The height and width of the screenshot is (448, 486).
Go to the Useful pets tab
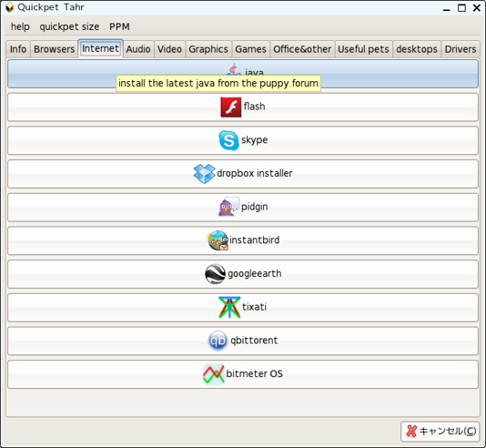pyautogui.click(x=363, y=49)
